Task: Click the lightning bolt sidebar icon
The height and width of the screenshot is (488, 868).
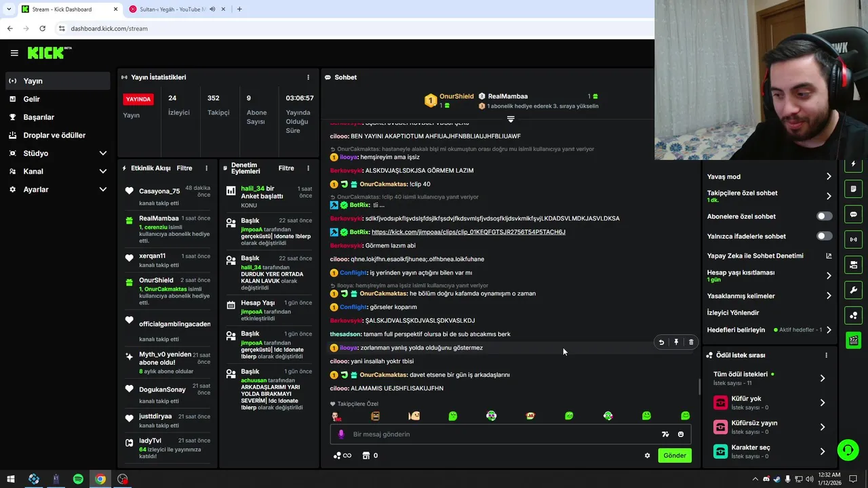Action: pos(854,165)
